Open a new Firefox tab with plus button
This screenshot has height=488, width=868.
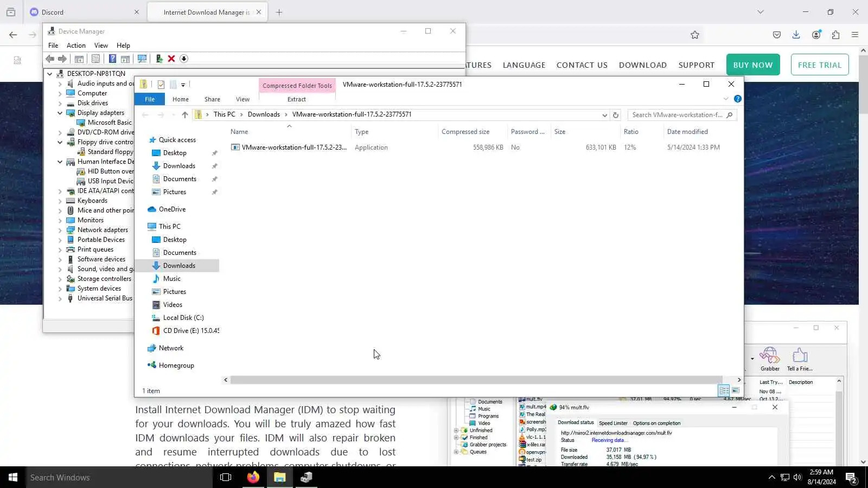tap(279, 12)
